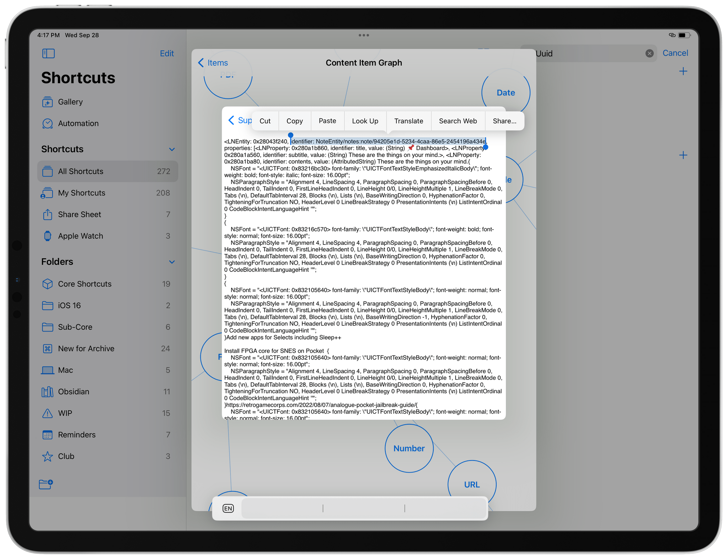
Task: Open the WIP folder
Action: pos(107,413)
